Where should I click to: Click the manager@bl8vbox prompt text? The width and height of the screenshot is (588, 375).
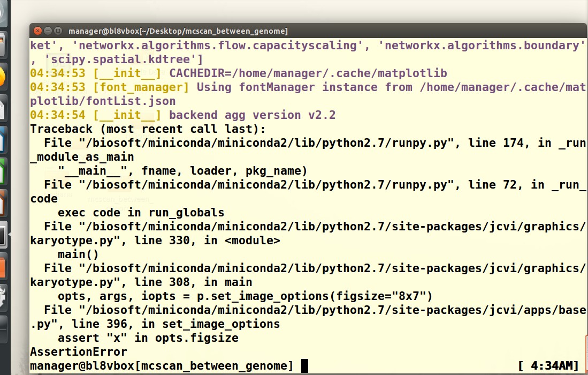pyautogui.click(x=162, y=366)
